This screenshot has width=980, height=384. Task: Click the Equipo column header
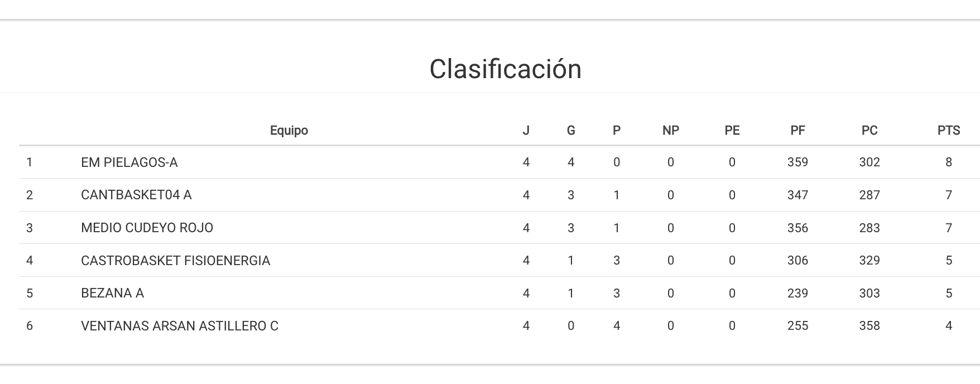[289, 131]
